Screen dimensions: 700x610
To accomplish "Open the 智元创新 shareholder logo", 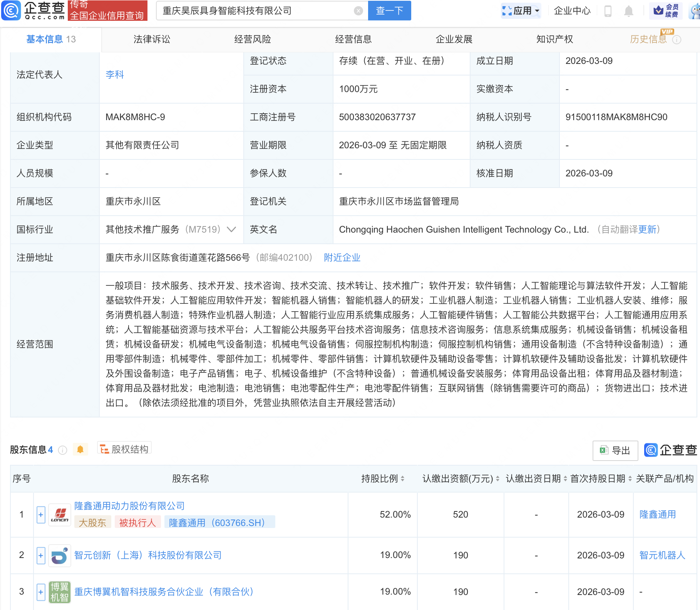I will 60,555.
